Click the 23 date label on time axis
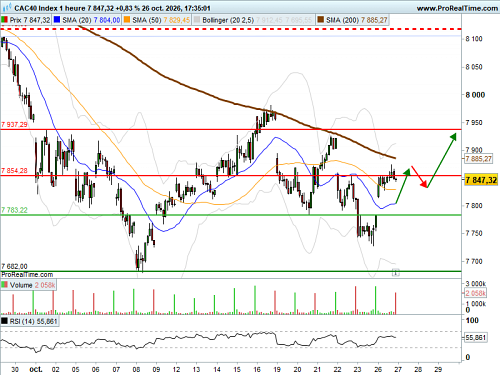Image resolution: width=500 pixels, height=375 pixels. pos(357,369)
